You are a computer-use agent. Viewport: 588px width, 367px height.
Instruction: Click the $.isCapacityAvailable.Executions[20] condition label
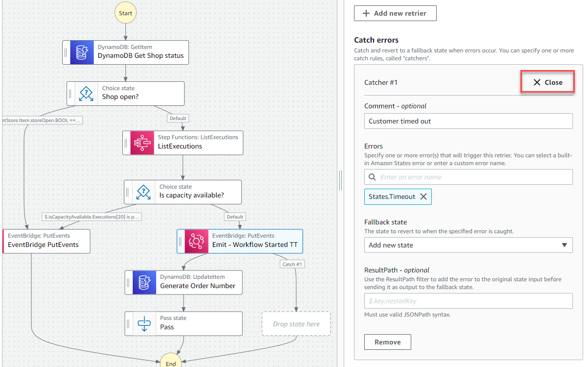coord(92,217)
